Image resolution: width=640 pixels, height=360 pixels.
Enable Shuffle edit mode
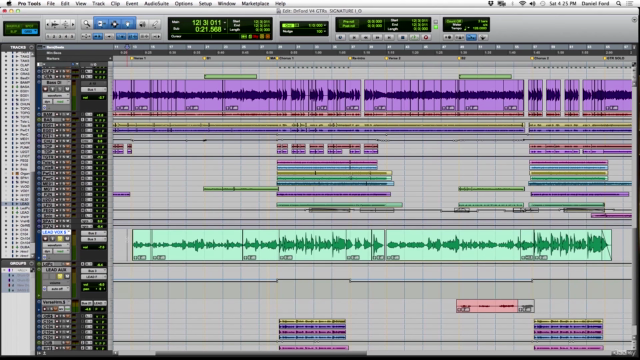click(13, 26)
